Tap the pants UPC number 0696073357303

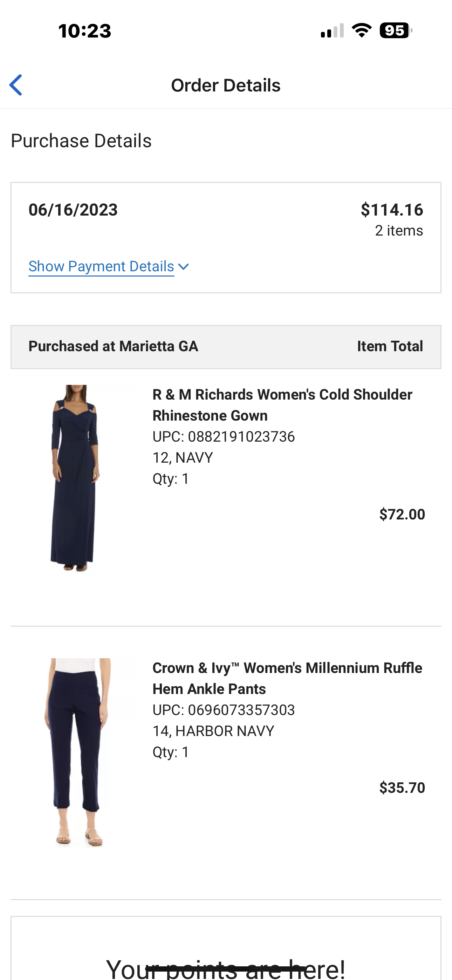click(x=241, y=710)
